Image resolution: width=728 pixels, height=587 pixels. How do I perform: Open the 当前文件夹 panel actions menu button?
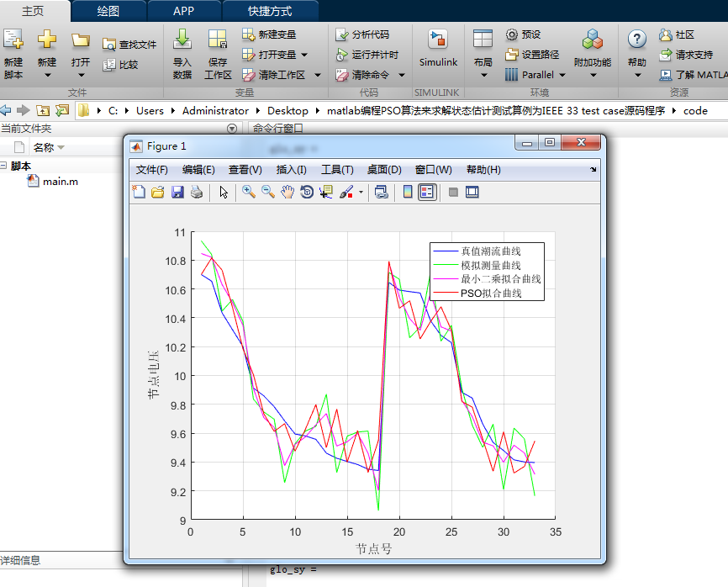pos(232,129)
